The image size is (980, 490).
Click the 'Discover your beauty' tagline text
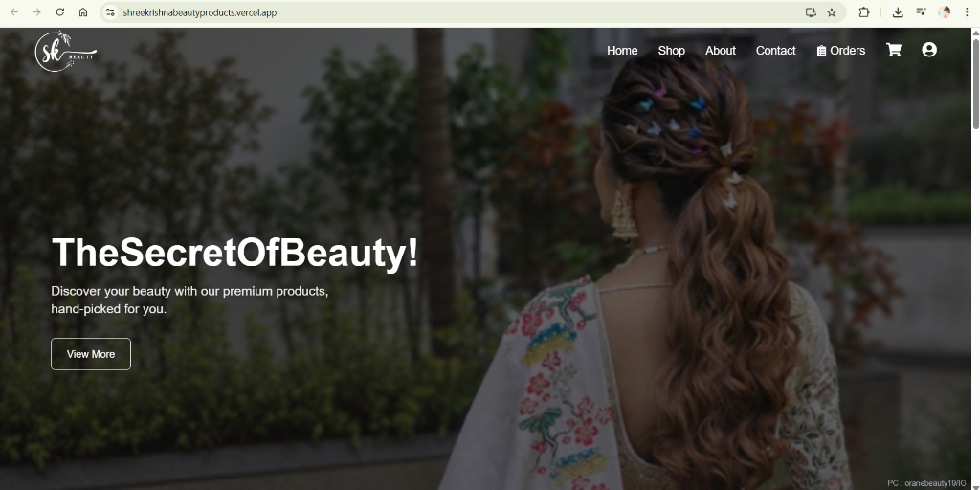click(189, 300)
